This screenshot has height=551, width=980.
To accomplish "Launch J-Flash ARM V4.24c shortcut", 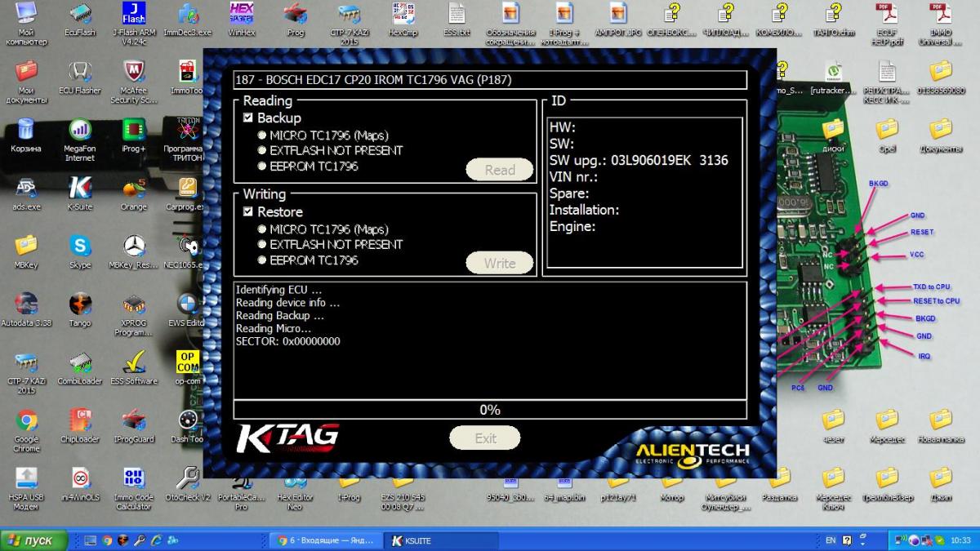I will [x=133, y=23].
